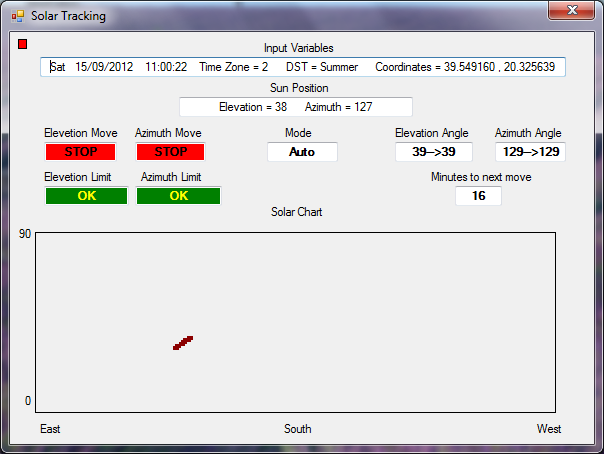Click the Solar Tracking title bar text

(x=68, y=16)
